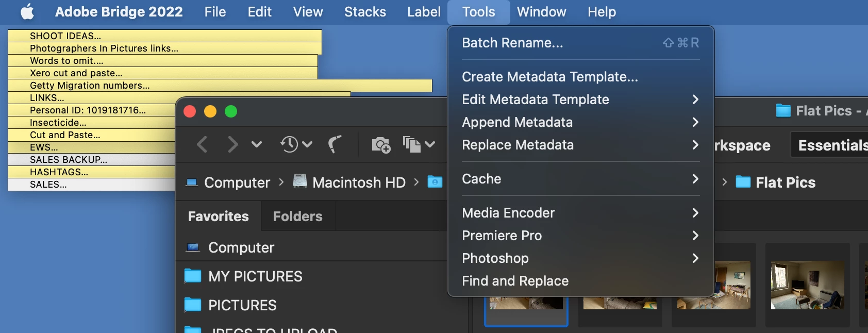Choose Find and Replace

[x=581, y=281]
